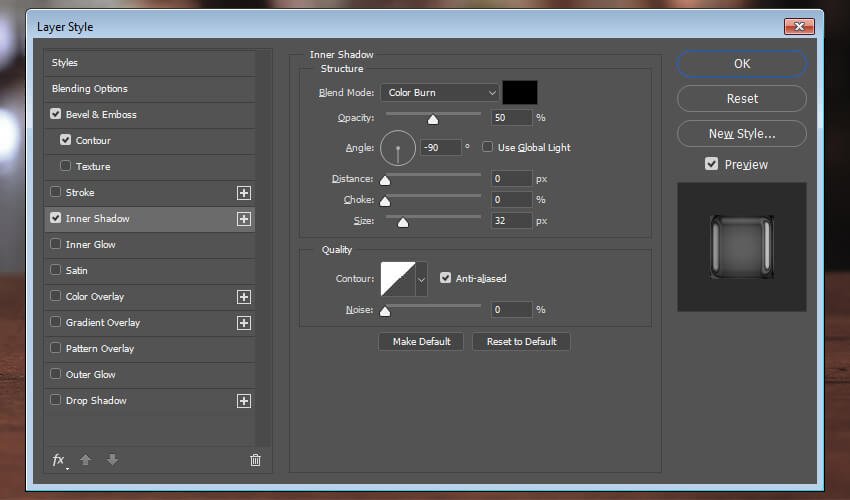
Task: Add another Inner Shadow with plus icon
Action: pyautogui.click(x=244, y=219)
